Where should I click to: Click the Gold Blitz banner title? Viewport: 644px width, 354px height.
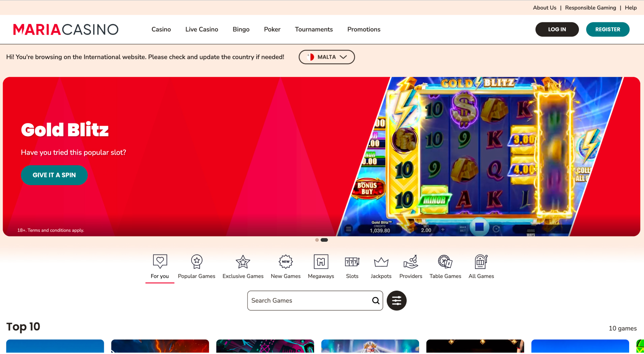(x=65, y=130)
